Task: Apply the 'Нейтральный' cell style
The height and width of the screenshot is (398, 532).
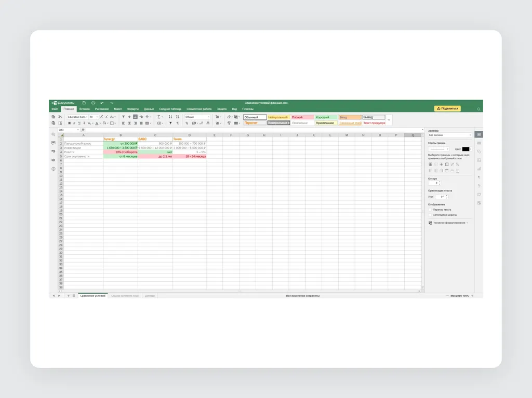Action: click(x=278, y=117)
